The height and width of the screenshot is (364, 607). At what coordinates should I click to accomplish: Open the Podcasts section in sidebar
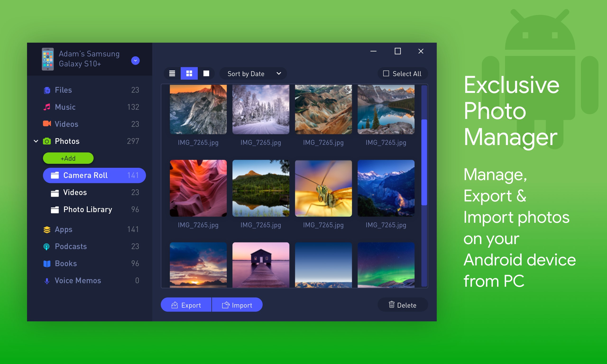click(71, 246)
